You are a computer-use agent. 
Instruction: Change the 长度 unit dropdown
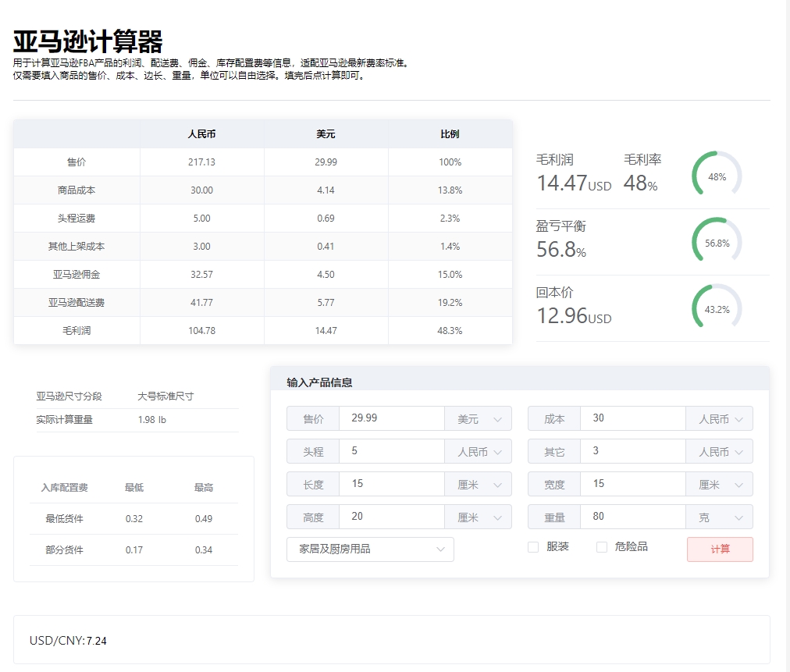(478, 484)
